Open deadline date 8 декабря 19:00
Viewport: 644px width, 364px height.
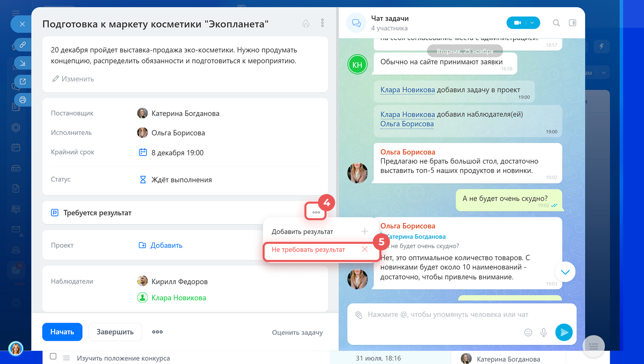pyautogui.click(x=177, y=153)
